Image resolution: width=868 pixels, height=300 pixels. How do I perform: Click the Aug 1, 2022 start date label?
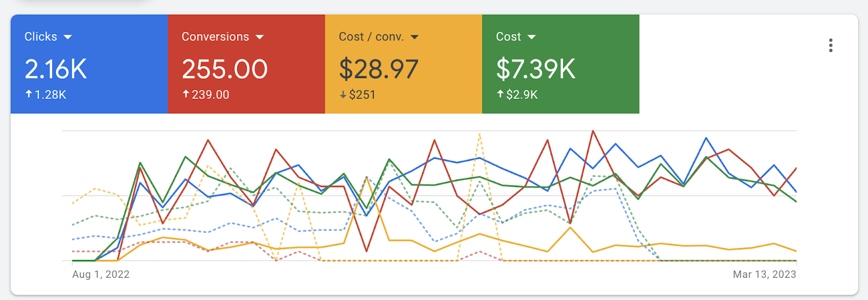pos(101,275)
